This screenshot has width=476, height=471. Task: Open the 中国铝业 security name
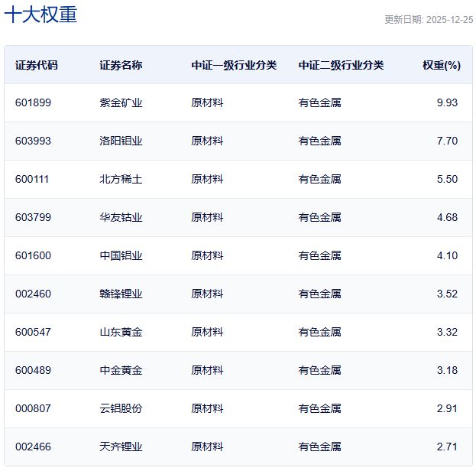(121, 255)
